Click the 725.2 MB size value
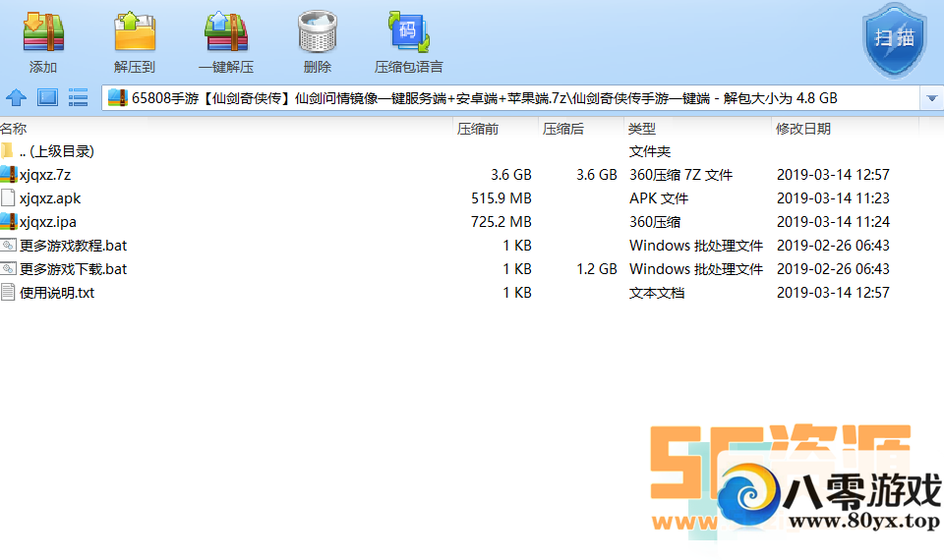 501,221
